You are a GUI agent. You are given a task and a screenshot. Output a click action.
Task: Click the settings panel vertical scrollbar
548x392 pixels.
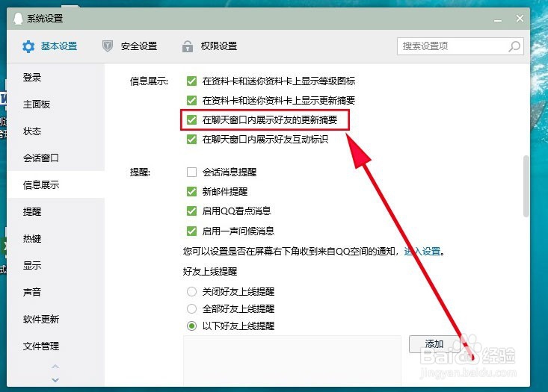526,187
